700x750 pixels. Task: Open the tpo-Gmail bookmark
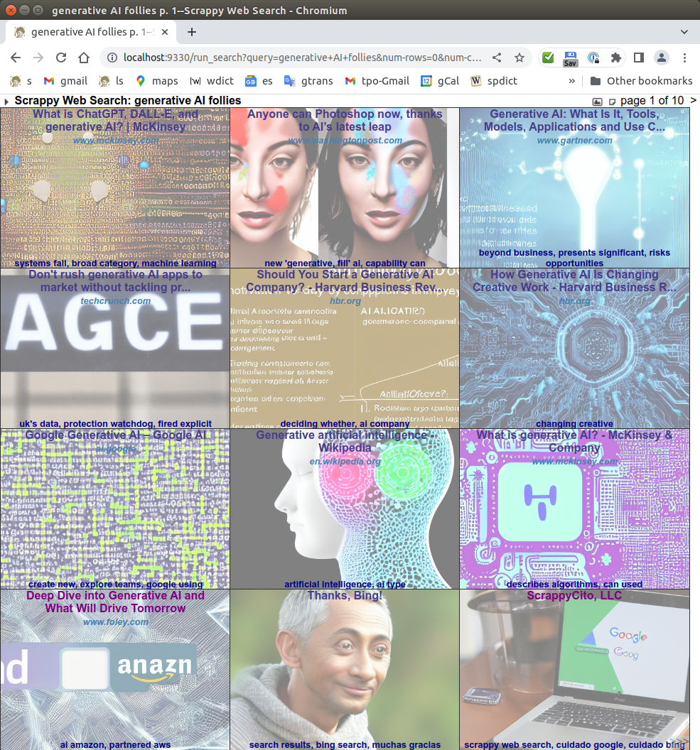tap(377, 81)
